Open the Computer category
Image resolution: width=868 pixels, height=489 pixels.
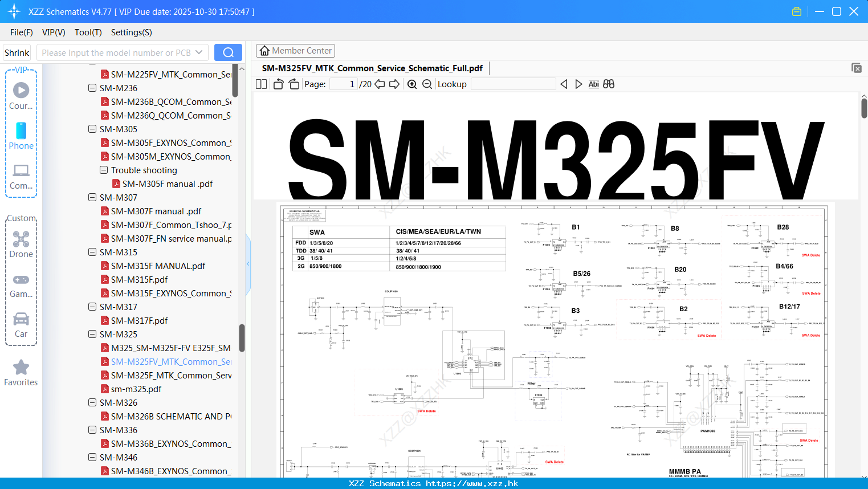pyautogui.click(x=21, y=176)
